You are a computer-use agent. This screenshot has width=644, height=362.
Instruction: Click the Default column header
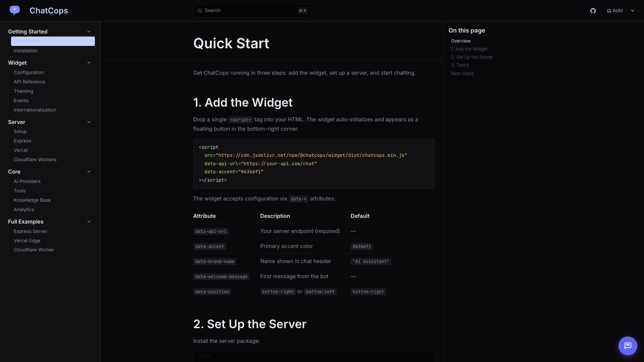click(360, 216)
